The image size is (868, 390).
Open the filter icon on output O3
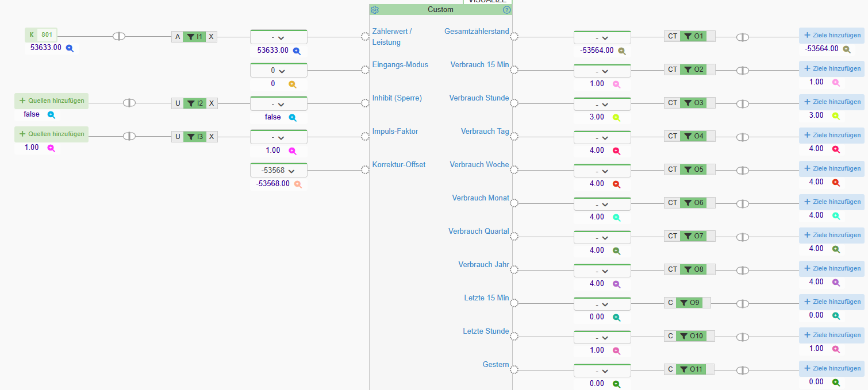(688, 103)
